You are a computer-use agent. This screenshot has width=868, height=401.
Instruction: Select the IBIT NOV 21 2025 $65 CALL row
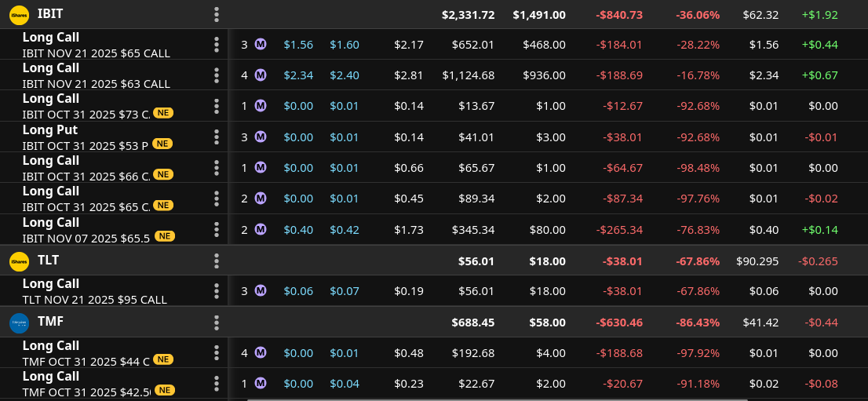pos(434,44)
